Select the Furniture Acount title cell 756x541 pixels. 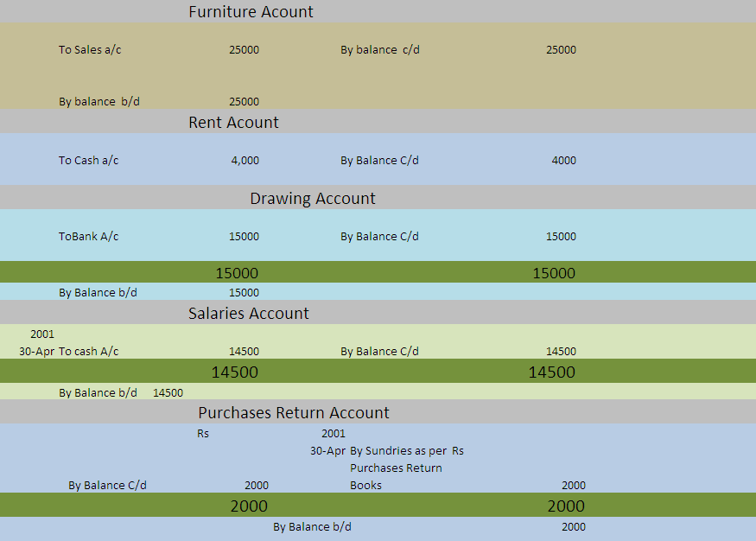[251, 12]
